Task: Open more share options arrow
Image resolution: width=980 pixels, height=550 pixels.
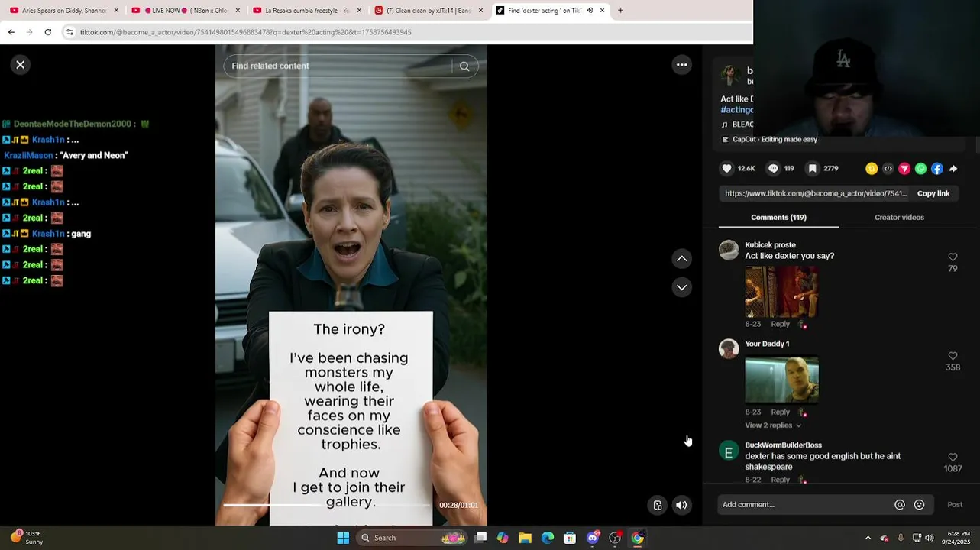Action: pyautogui.click(x=953, y=169)
